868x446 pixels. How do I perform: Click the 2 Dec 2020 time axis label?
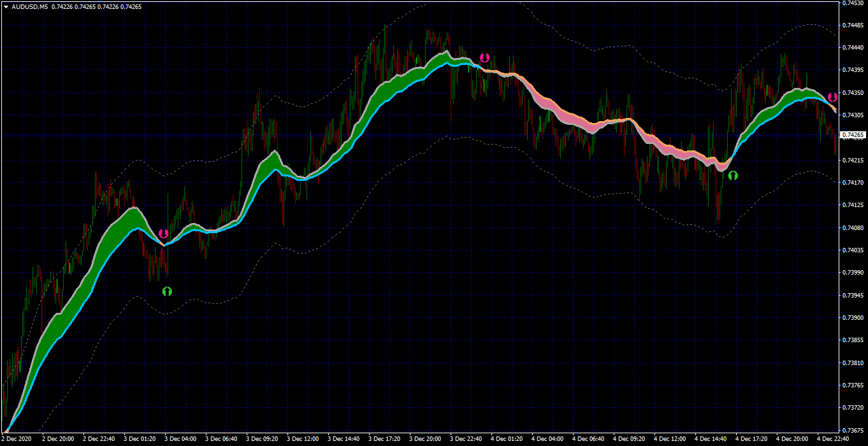pos(17,439)
